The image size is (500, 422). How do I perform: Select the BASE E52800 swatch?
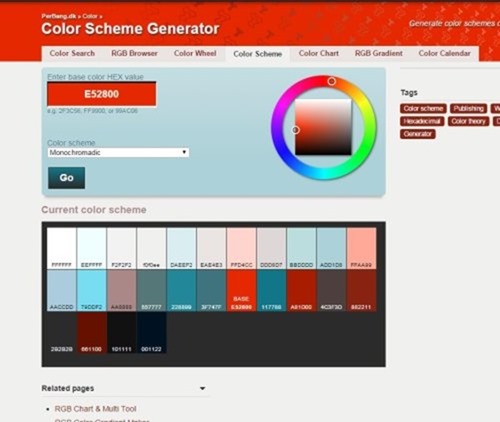(x=241, y=290)
